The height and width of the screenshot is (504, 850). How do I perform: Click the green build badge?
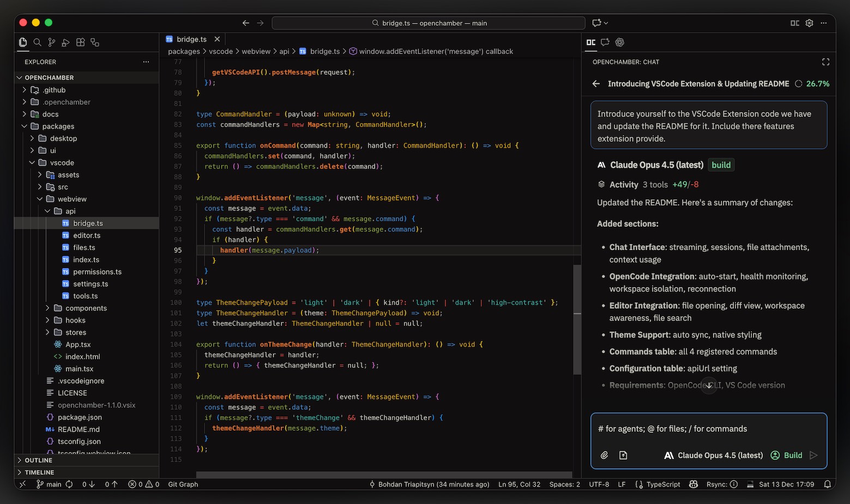point(721,165)
